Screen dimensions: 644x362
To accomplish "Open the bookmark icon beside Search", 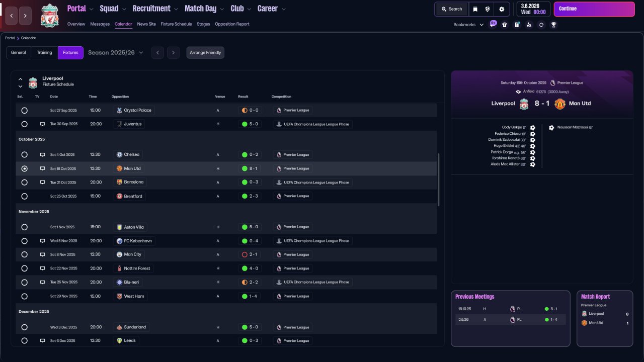I will point(475,9).
